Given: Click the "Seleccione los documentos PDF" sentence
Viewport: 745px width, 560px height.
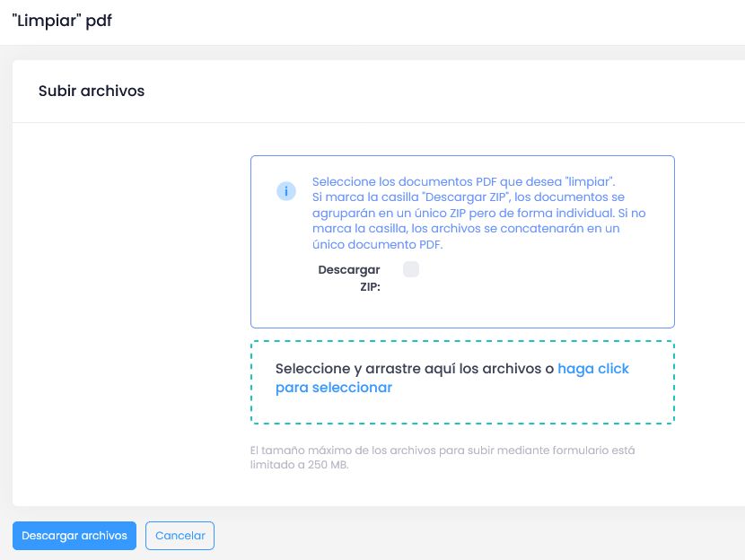Looking at the screenshot, I should coord(463,181).
